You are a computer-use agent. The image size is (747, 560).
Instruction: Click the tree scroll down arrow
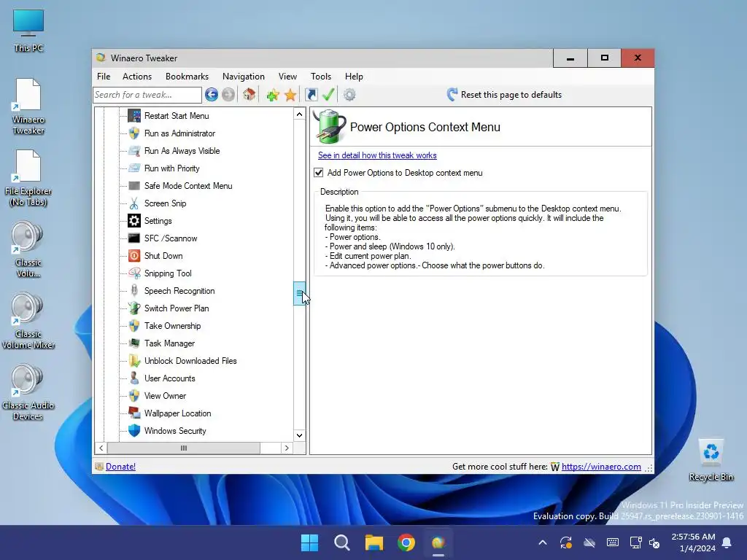[299, 435]
